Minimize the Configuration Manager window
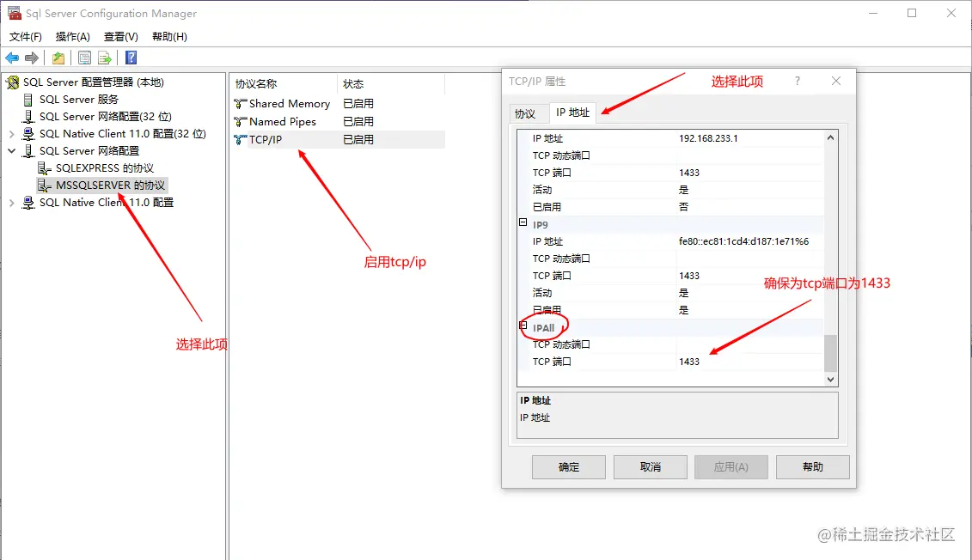This screenshot has height=560, width=972. [x=873, y=13]
